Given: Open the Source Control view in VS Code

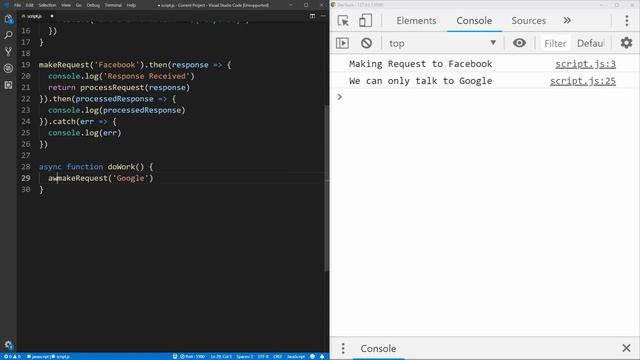Looking at the screenshot, I should [8, 52].
